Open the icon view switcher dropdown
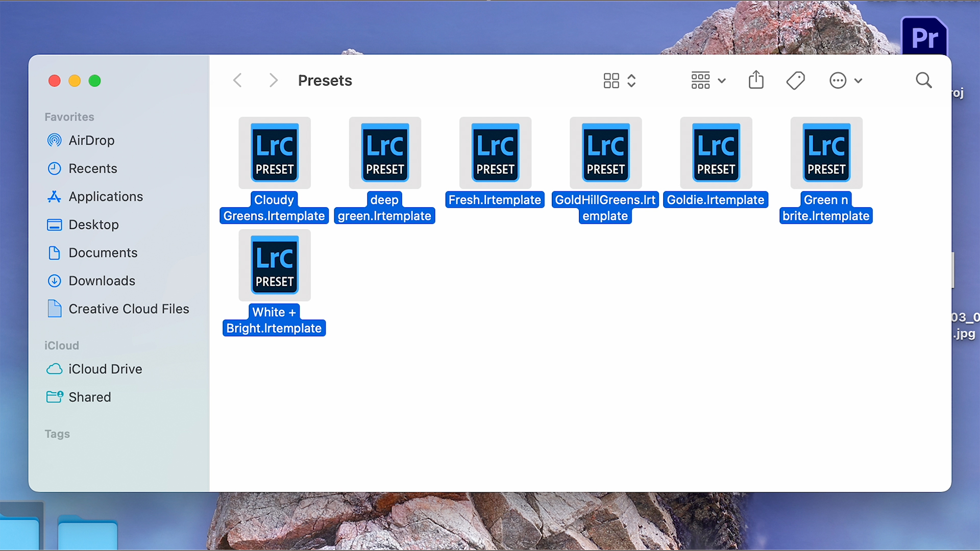The height and width of the screenshot is (551, 980). click(619, 81)
